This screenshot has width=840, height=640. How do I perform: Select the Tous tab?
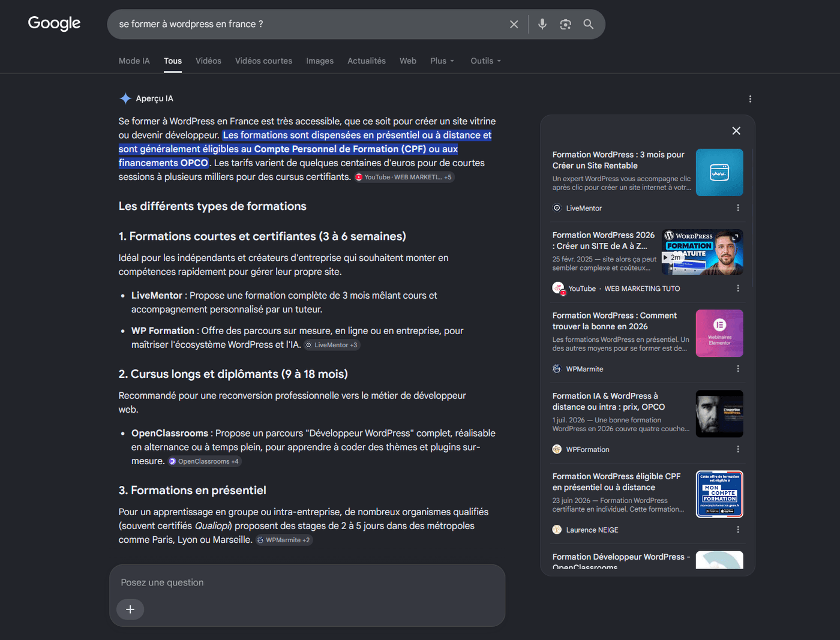click(173, 61)
